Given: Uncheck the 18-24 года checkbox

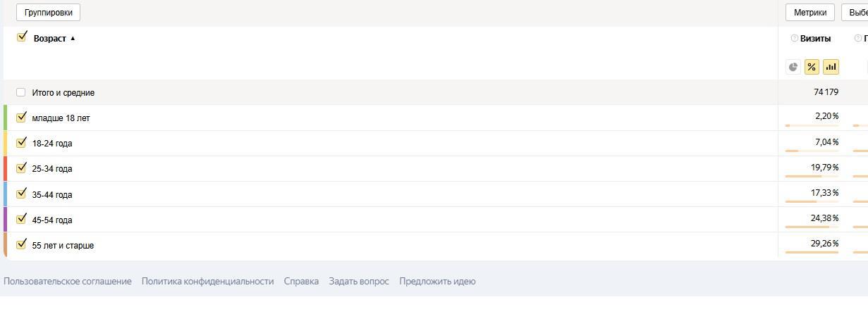Looking at the screenshot, I should point(21,143).
